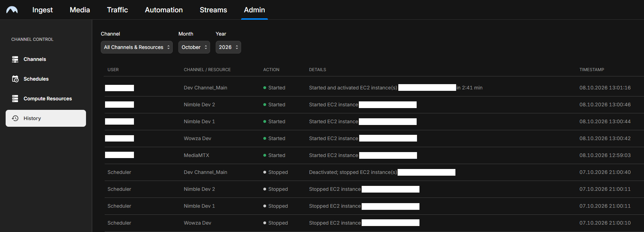Open Compute Resources page
Image resolution: width=644 pixels, height=232 pixels.
(x=46, y=99)
